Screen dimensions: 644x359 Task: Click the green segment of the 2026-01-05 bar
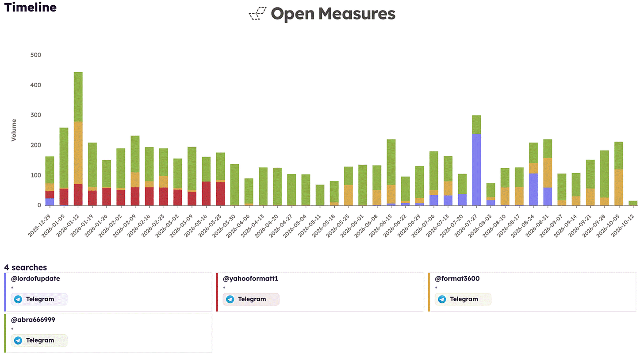click(x=64, y=158)
